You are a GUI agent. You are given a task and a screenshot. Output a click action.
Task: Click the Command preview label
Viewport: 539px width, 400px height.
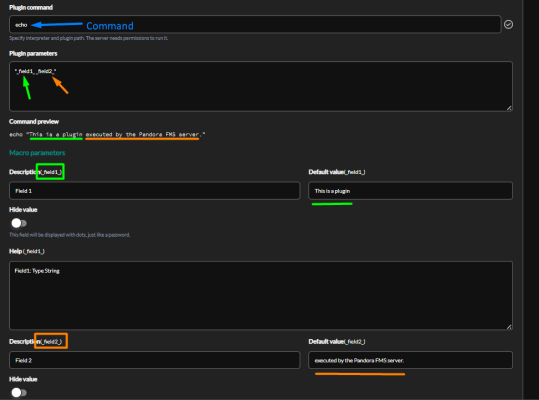pos(34,121)
